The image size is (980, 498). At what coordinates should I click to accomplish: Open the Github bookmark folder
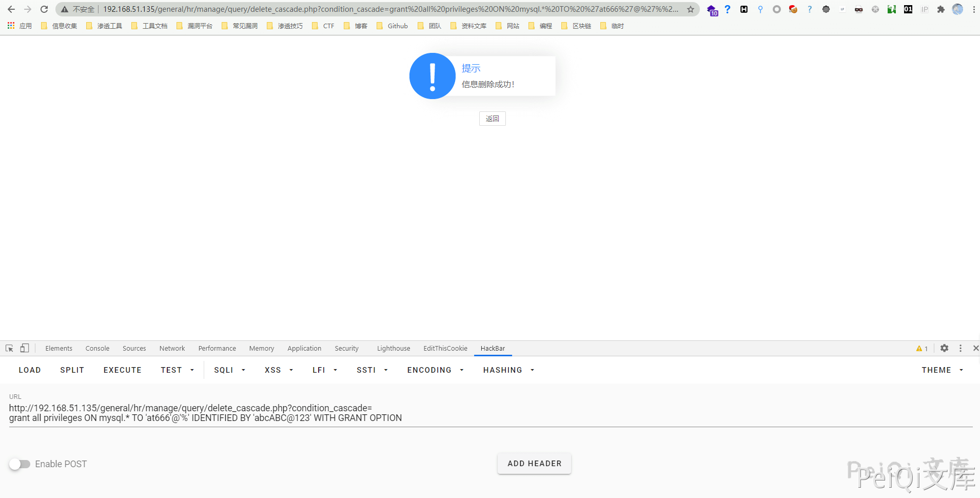(392, 26)
